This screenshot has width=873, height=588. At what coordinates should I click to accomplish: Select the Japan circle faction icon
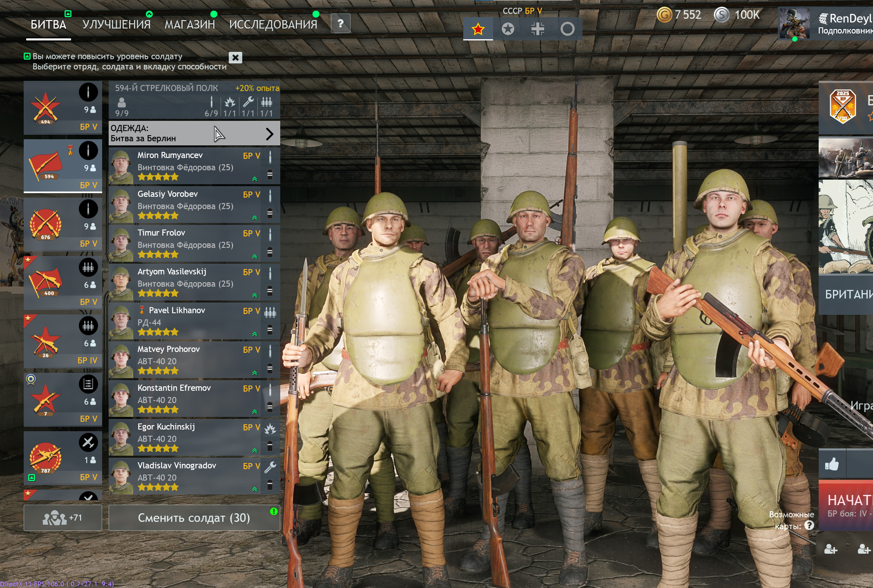pyautogui.click(x=567, y=29)
